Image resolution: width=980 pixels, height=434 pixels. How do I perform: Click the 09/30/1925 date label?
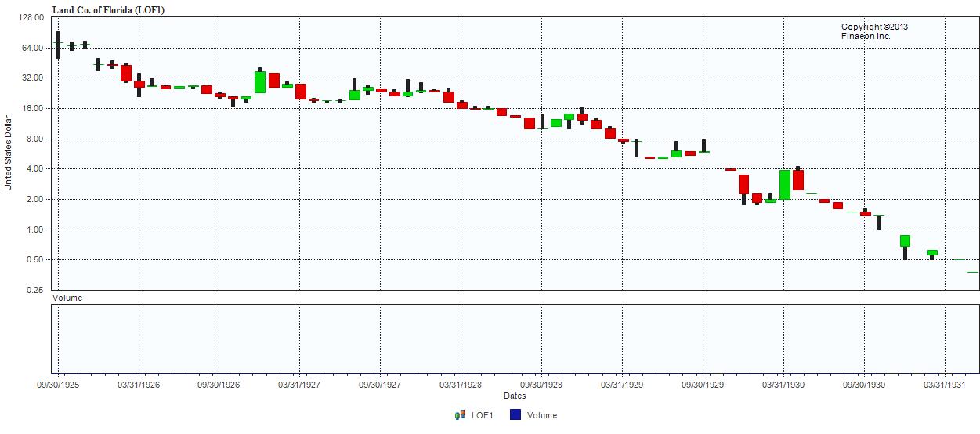tap(58, 385)
